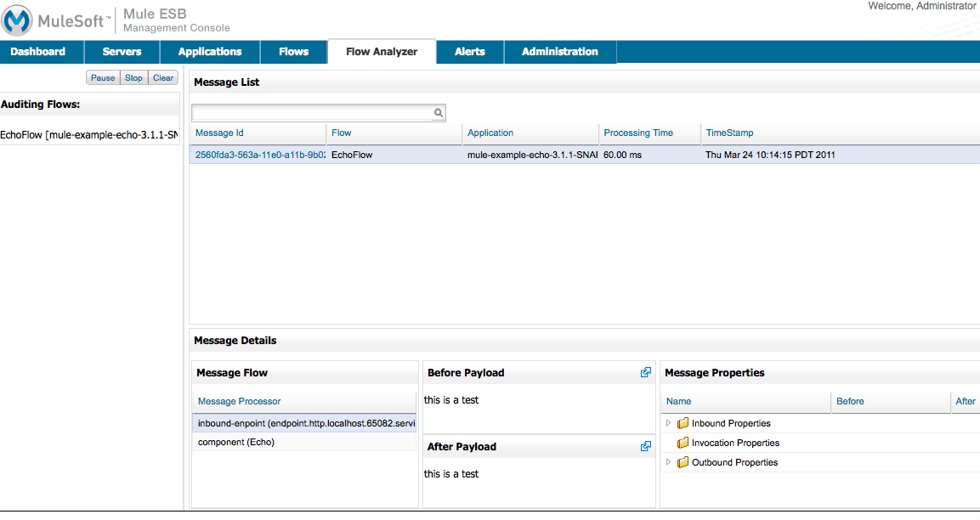Click the Message Processor column header
Viewport: 980px width, 520px height.
(x=304, y=401)
